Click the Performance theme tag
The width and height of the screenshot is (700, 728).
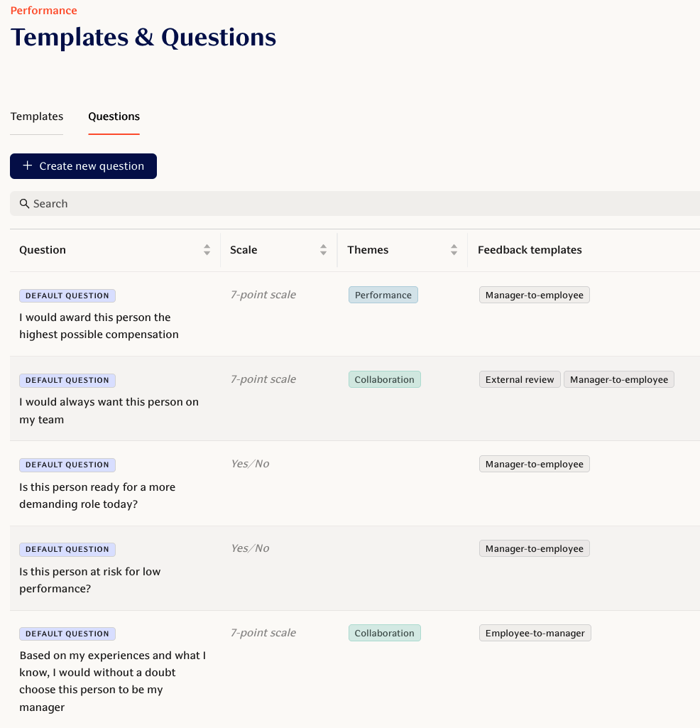[383, 295]
